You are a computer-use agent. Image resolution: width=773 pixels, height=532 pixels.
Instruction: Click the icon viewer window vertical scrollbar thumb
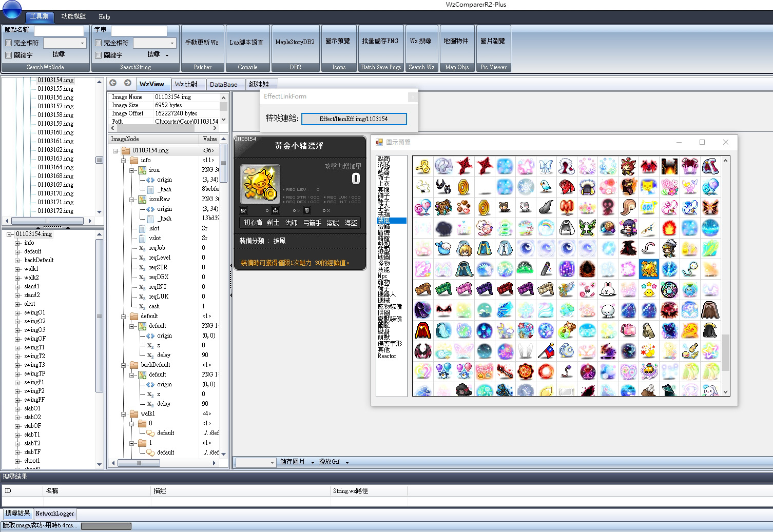point(726,352)
